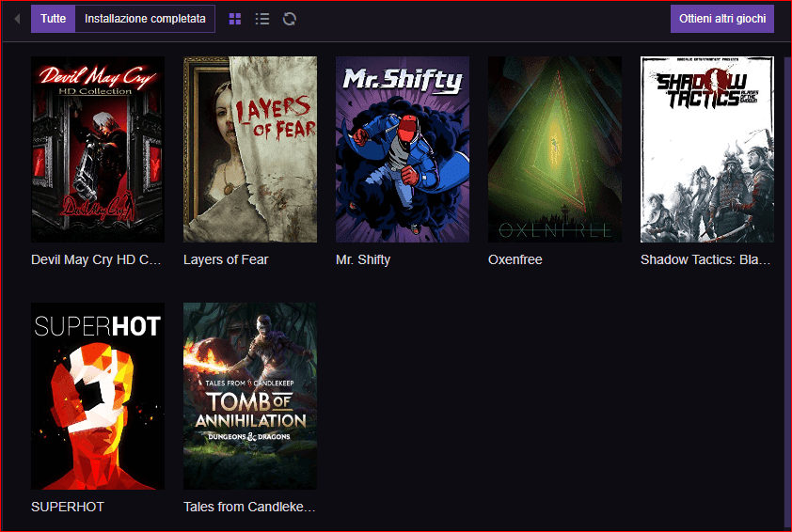Open the Layers of Fear cover art
Viewport: 792px width, 532px height.
coord(250,149)
